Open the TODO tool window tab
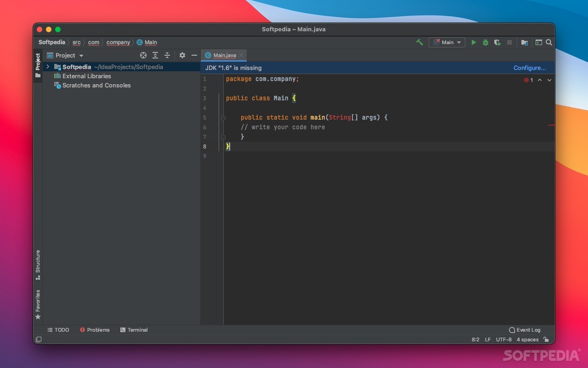 pyautogui.click(x=58, y=330)
